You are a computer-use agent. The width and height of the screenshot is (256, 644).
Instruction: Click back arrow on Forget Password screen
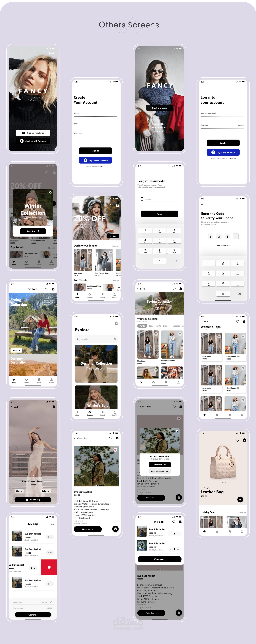(138, 172)
